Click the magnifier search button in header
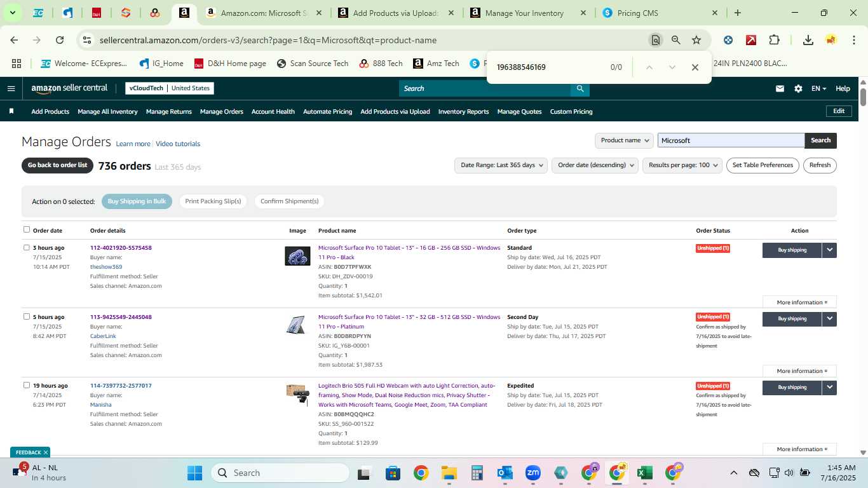This screenshot has width=868, height=488. tap(580, 88)
